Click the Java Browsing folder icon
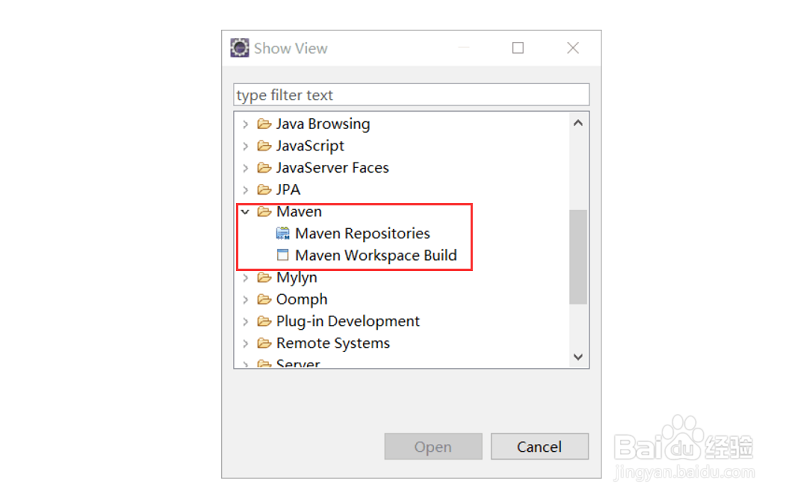 coord(264,124)
